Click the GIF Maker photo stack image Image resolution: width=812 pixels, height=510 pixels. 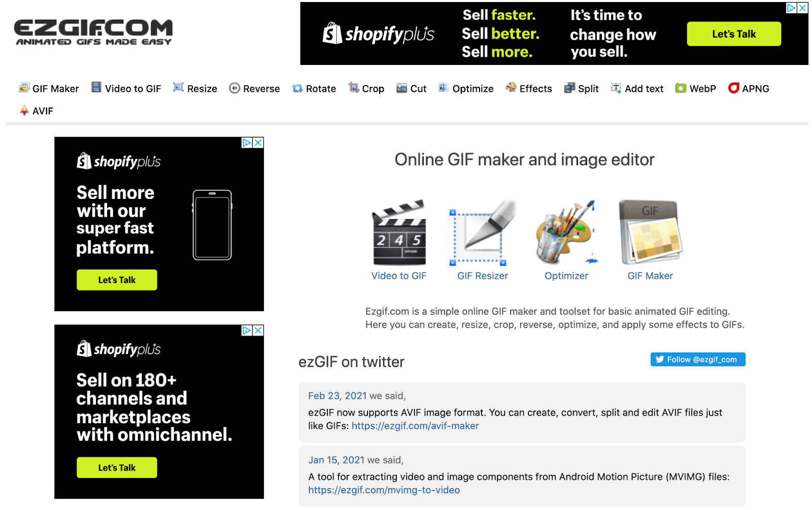(650, 232)
